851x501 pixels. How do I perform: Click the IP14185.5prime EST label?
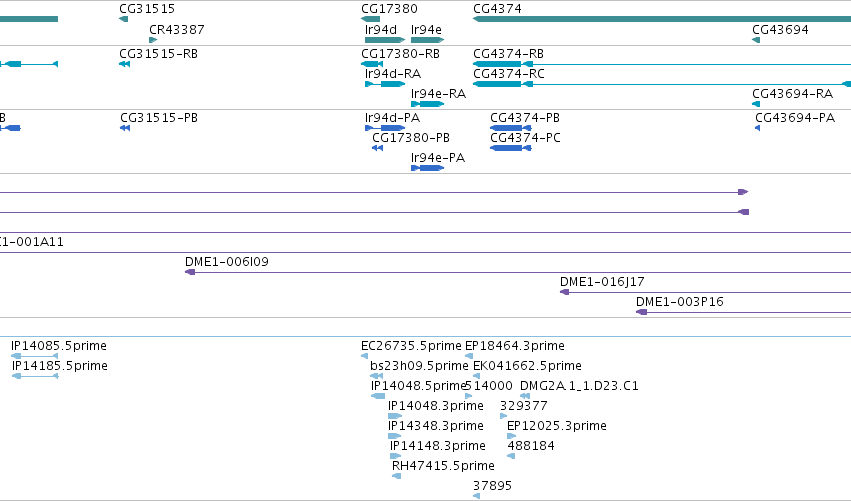(x=59, y=366)
